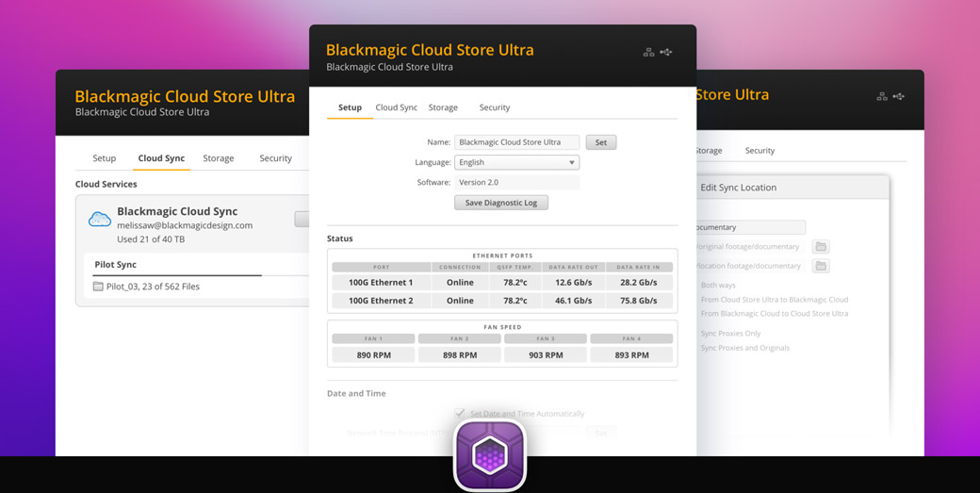Click Online status for 100G Ethernet 1
Screen dimensions: 980x493
460,283
